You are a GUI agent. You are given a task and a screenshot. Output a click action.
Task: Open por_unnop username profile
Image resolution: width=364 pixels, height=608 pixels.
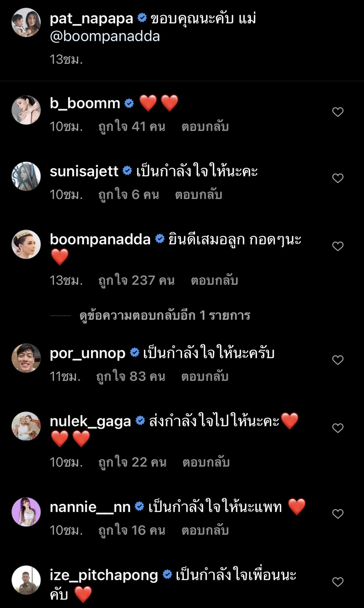pos(88,353)
